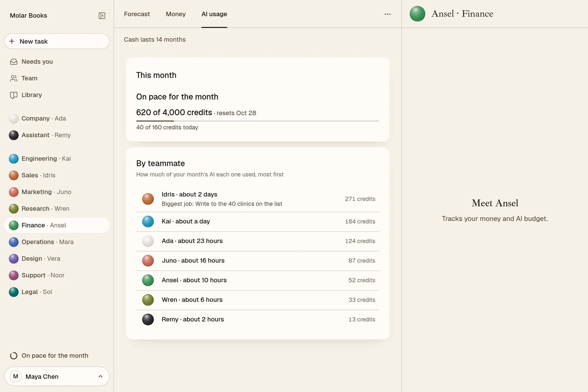The image size is (588, 392).
Task: Select Support · Noor avatar in sidebar
Action: tap(14, 275)
